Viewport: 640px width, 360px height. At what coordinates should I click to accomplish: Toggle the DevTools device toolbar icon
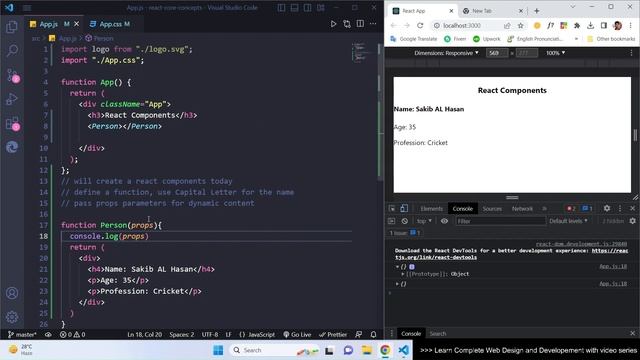(404, 209)
